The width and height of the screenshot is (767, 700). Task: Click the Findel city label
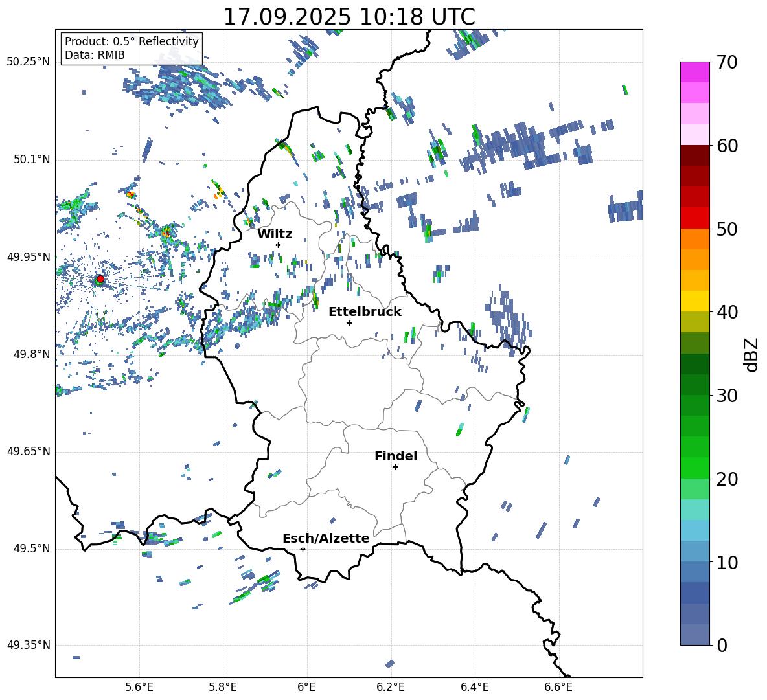pos(396,457)
